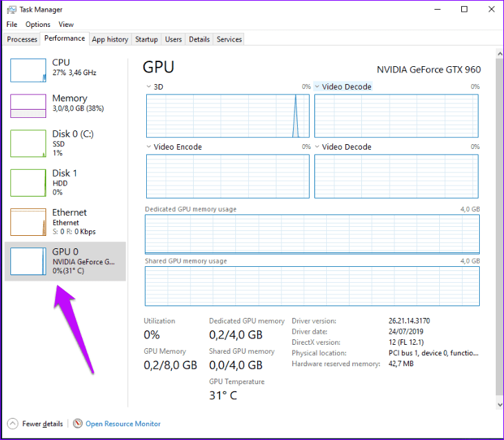The height and width of the screenshot is (440, 504).
Task: Click the Shared GPU memory 0,0/4,0 GB value
Action: pyautogui.click(x=236, y=365)
